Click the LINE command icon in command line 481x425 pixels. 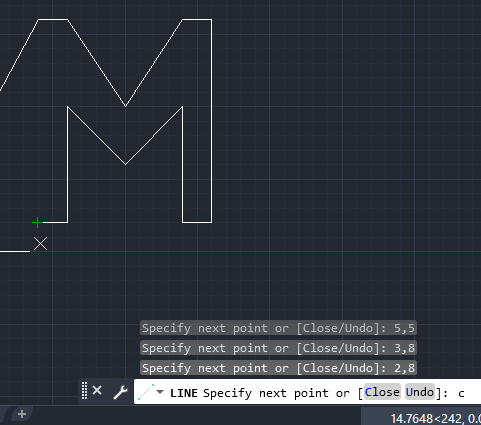click(146, 392)
